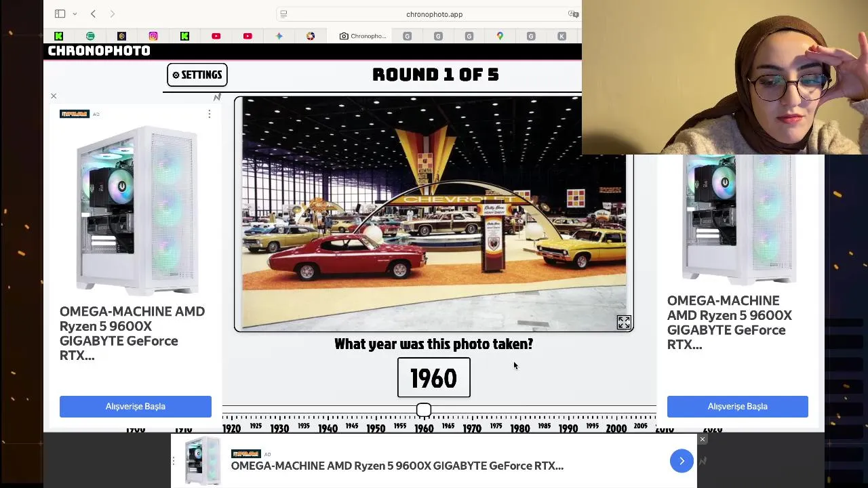Open the left ad's advertiser logo
This screenshot has width=868, height=488.
tap(75, 114)
